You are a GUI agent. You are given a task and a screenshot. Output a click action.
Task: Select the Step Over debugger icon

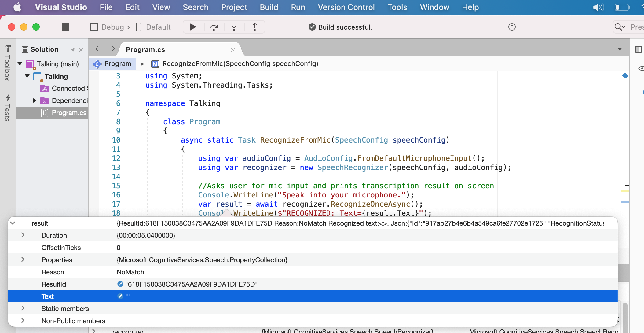coord(214,27)
